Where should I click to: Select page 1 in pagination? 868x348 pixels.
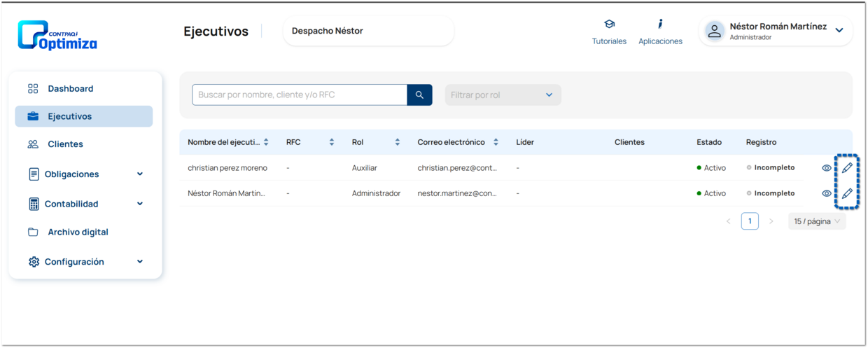[x=750, y=221]
